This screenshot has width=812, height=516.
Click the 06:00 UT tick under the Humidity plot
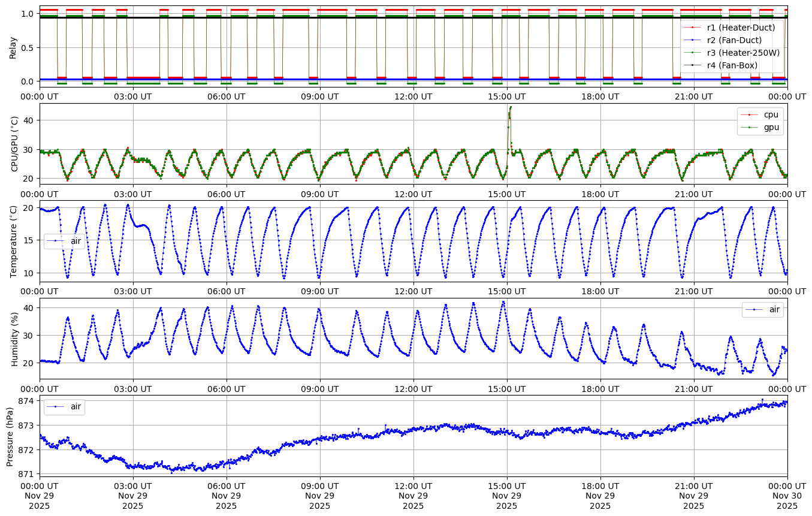coord(227,388)
